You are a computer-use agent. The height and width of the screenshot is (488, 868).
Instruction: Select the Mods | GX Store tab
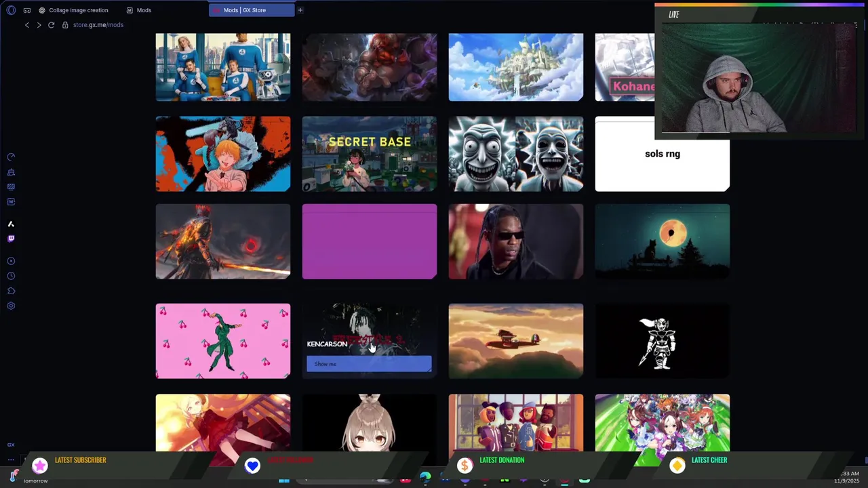[252, 10]
